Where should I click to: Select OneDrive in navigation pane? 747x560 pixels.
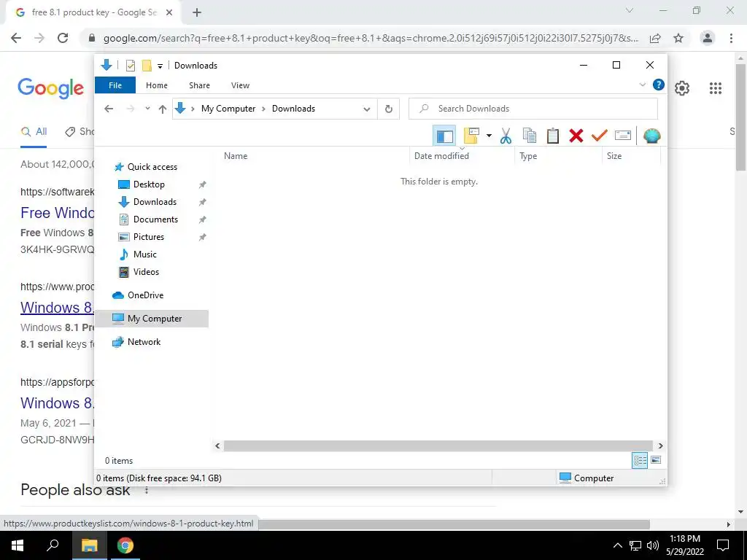[x=145, y=295]
